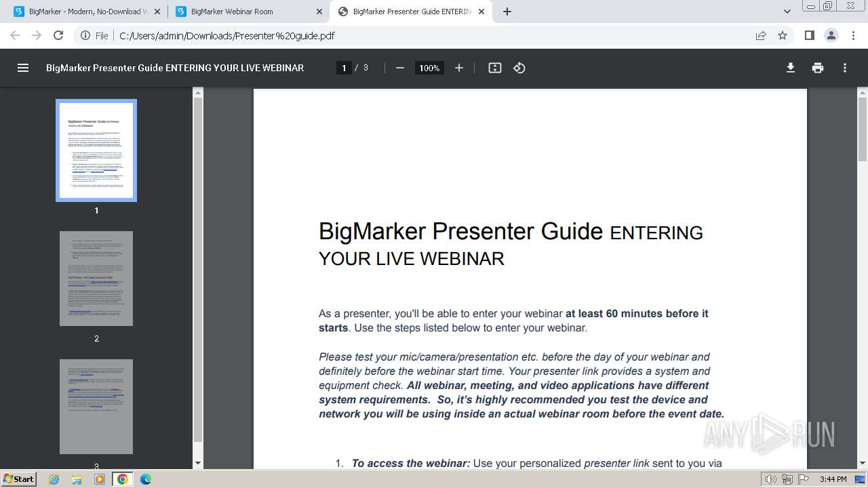This screenshot has height=488, width=868.
Task: Click the thumbnail panel scroll down arrow
Action: (198, 463)
